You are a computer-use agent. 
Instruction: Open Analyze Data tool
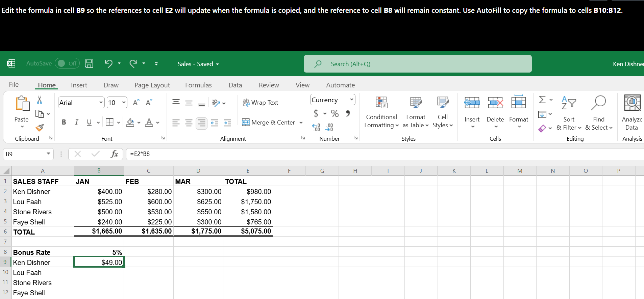coord(632,113)
